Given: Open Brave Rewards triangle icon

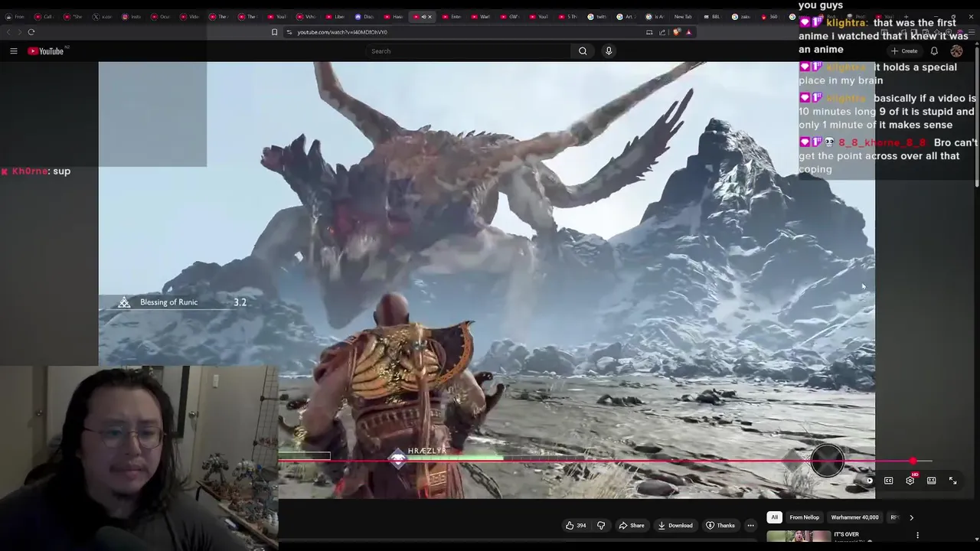Looking at the screenshot, I should pos(688,32).
